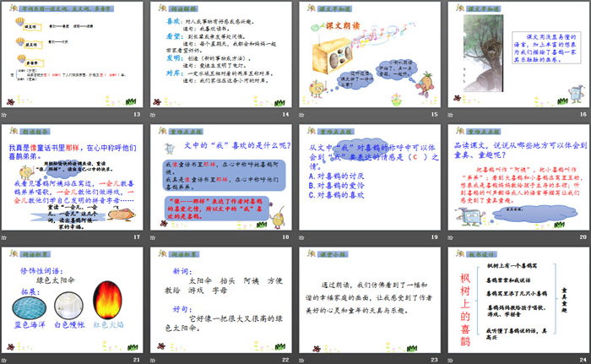Screen dimensions: 591x364
Task: Click the animation star icon under slide 18
Action: [x=153, y=237]
